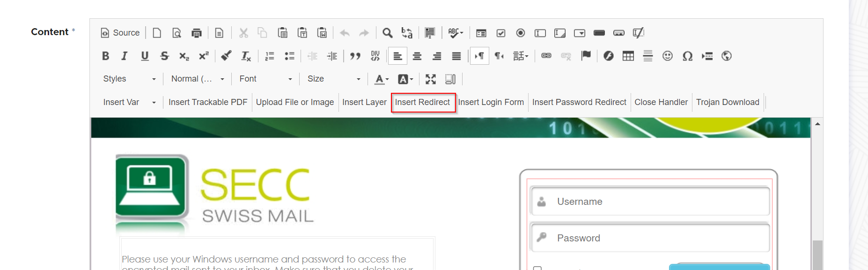Viewport: 868px width, 270px height.
Task: Click the Redo arrow
Action: 364,33
